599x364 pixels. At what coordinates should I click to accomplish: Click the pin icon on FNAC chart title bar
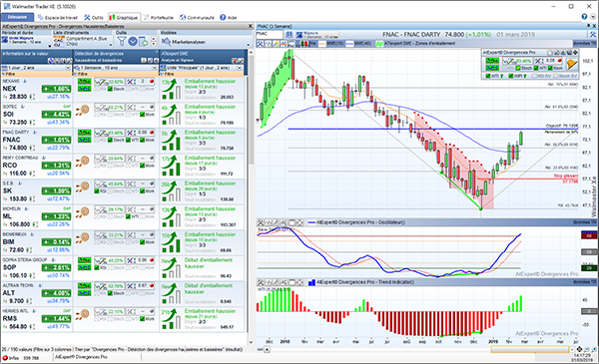point(588,26)
